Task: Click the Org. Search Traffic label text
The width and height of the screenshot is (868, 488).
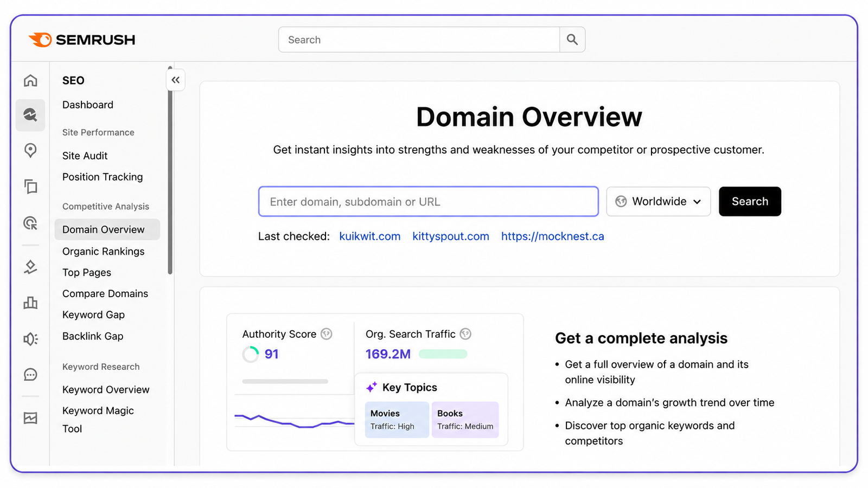Action: coord(411,334)
